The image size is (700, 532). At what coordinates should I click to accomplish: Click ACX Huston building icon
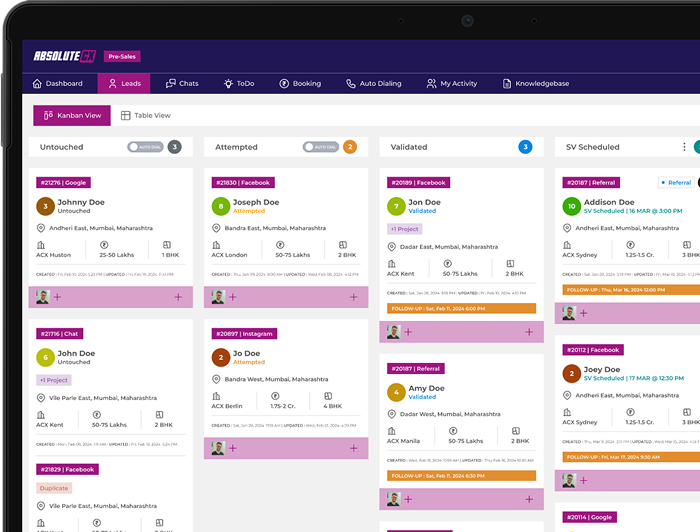pyautogui.click(x=41, y=245)
